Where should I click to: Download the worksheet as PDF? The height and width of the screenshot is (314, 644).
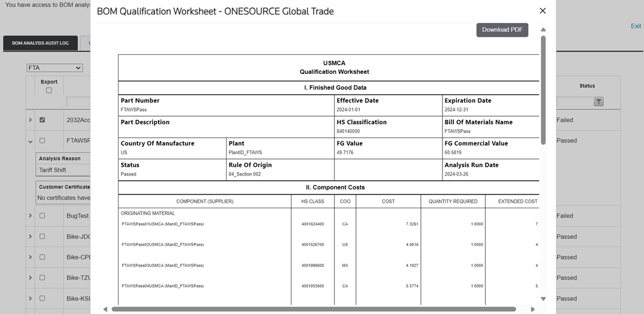[502, 30]
